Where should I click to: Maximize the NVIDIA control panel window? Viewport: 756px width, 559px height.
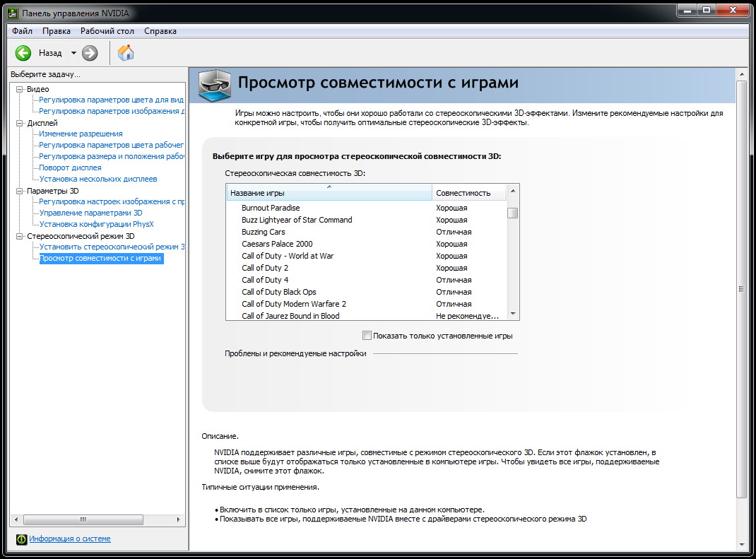tap(707, 10)
